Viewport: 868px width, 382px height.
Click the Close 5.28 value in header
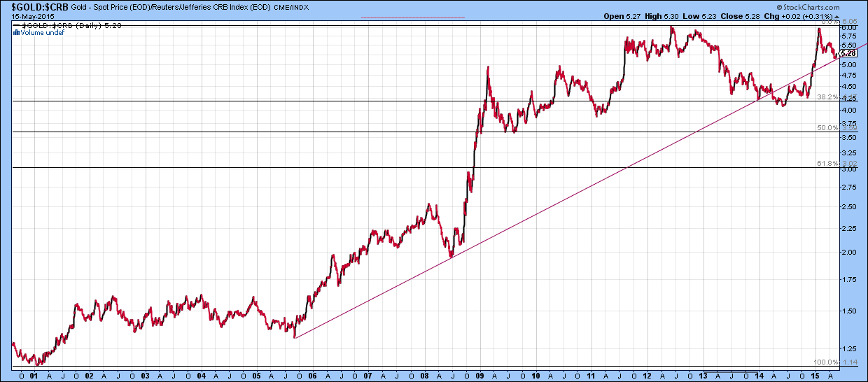coord(741,15)
